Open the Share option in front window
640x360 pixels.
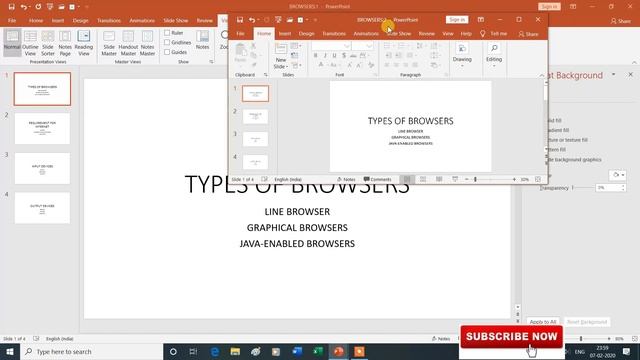pos(528,34)
